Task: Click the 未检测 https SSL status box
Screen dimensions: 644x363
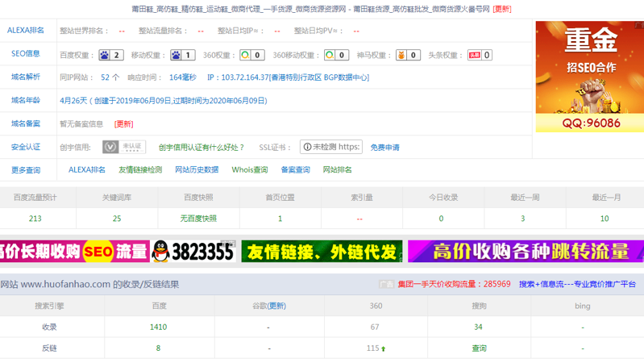Action: (331, 147)
